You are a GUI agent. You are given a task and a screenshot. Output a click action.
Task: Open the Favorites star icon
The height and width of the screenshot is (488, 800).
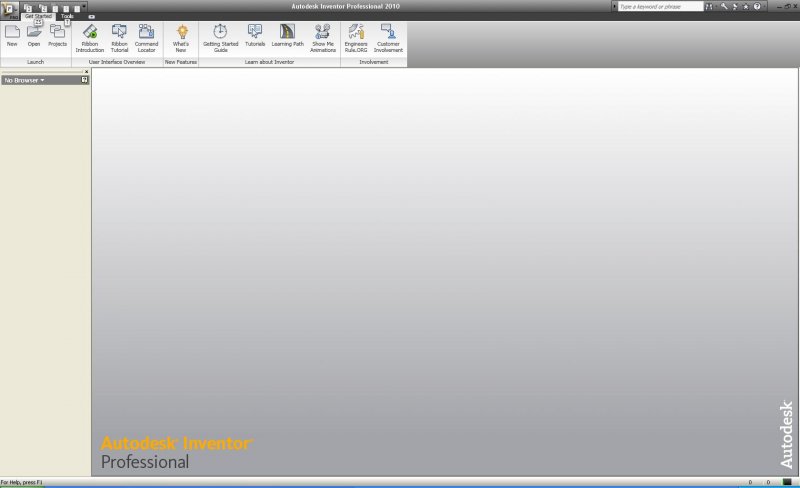(746, 7)
